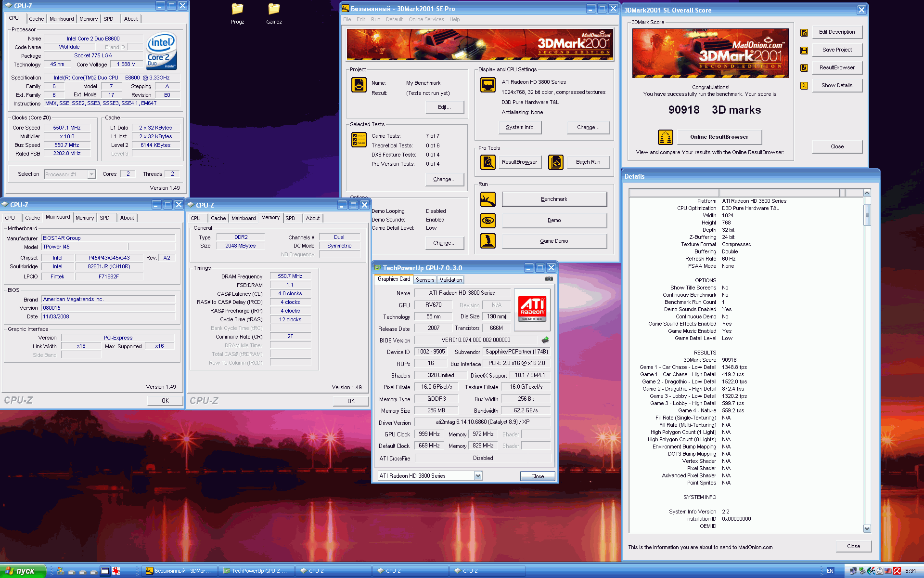Click the TechPowerUp GPU-Z taskbar button

point(256,571)
